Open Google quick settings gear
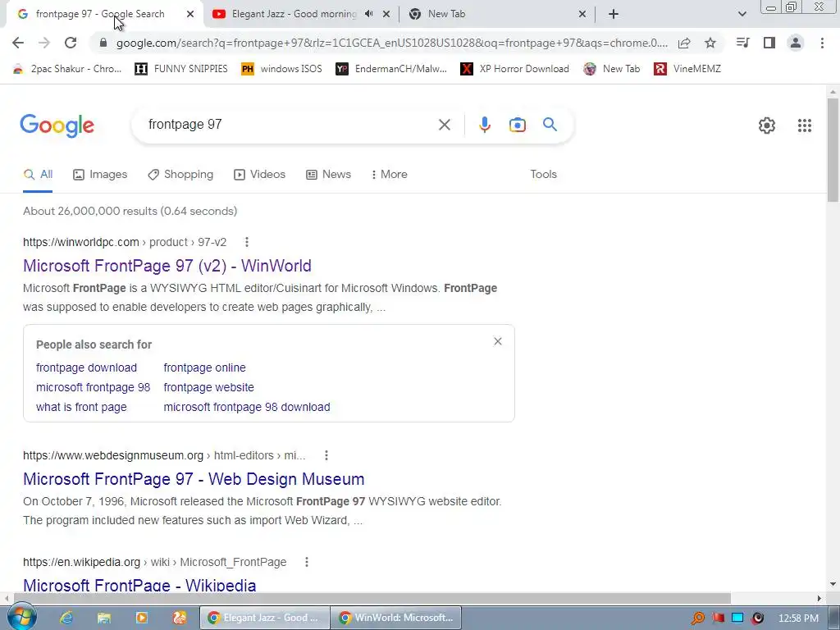The height and width of the screenshot is (630, 840). [767, 126]
